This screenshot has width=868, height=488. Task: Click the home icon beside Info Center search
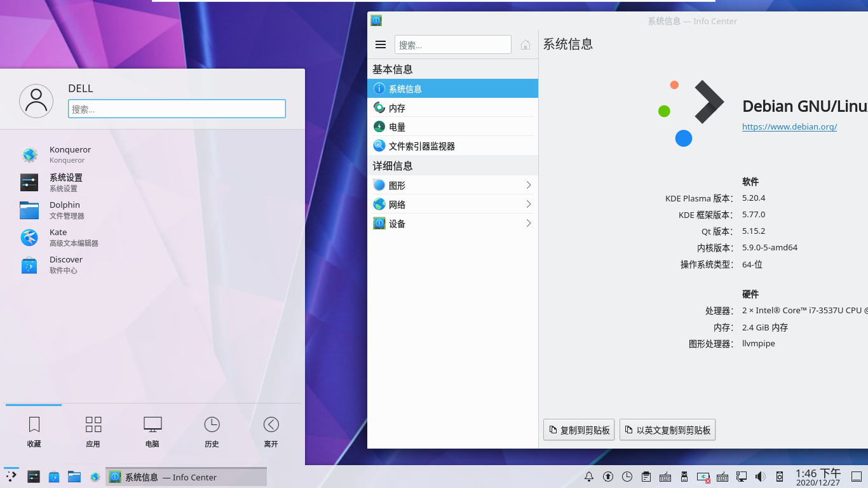(x=526, y=44)
